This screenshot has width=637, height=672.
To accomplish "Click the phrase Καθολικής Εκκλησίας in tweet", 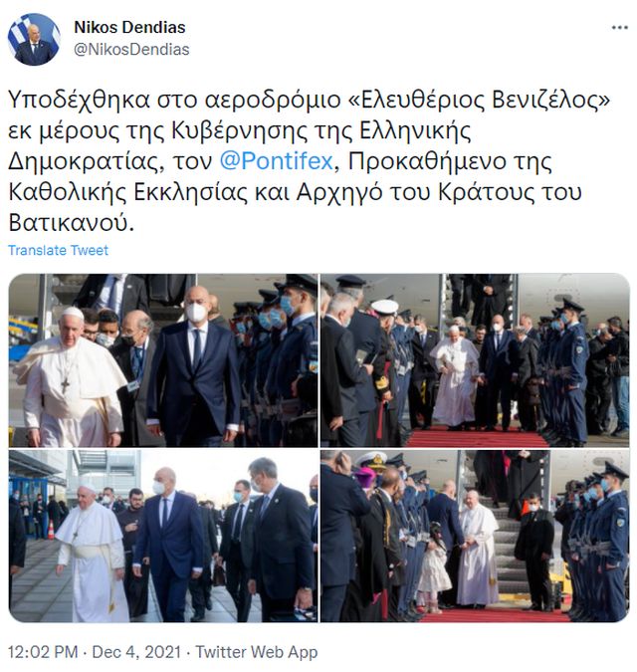I will (x=128, y=192).
